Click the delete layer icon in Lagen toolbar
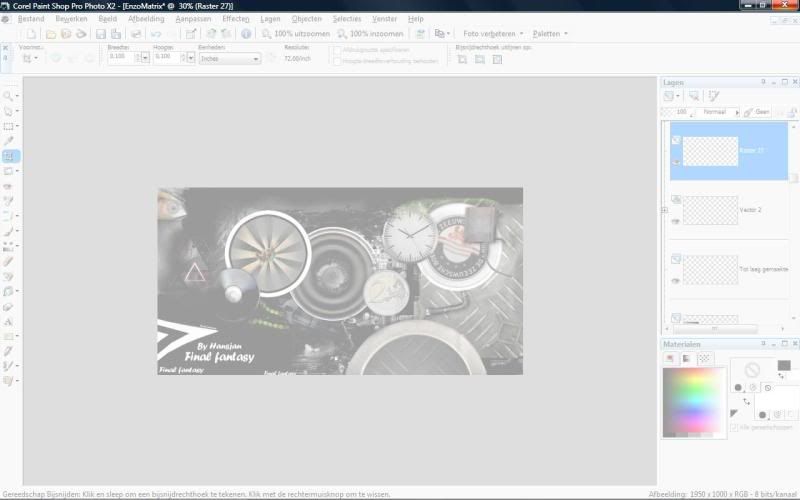Image resolution: width=800 pixels, height=500 pixels. pos(694,95)
